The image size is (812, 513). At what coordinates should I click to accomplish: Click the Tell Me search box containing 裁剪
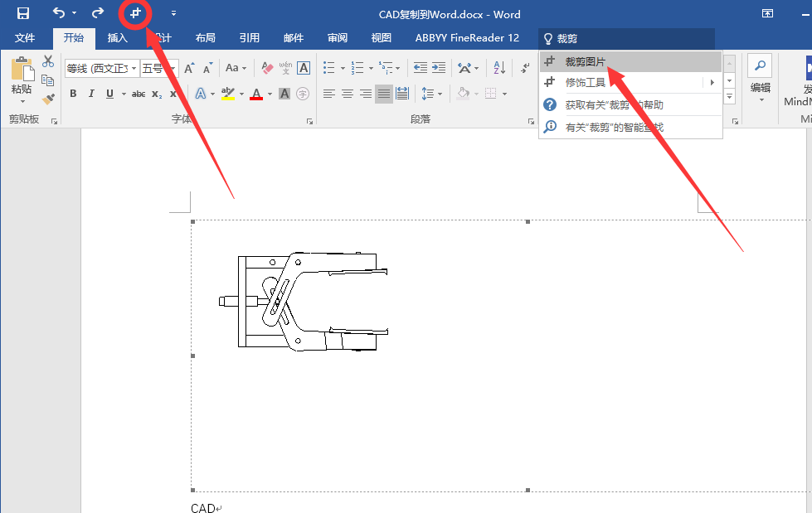coord(626,39)
